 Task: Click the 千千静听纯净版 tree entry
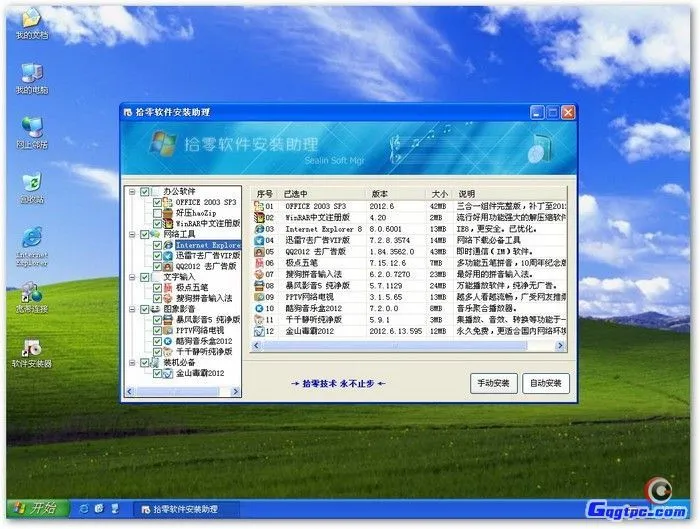pos(204,352)
